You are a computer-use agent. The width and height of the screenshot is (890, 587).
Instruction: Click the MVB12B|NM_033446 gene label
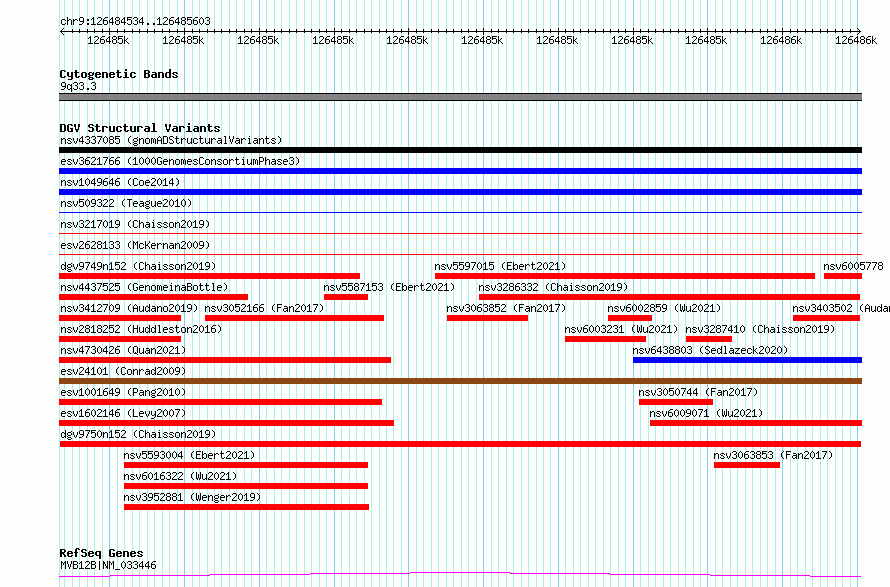[108, 565]
